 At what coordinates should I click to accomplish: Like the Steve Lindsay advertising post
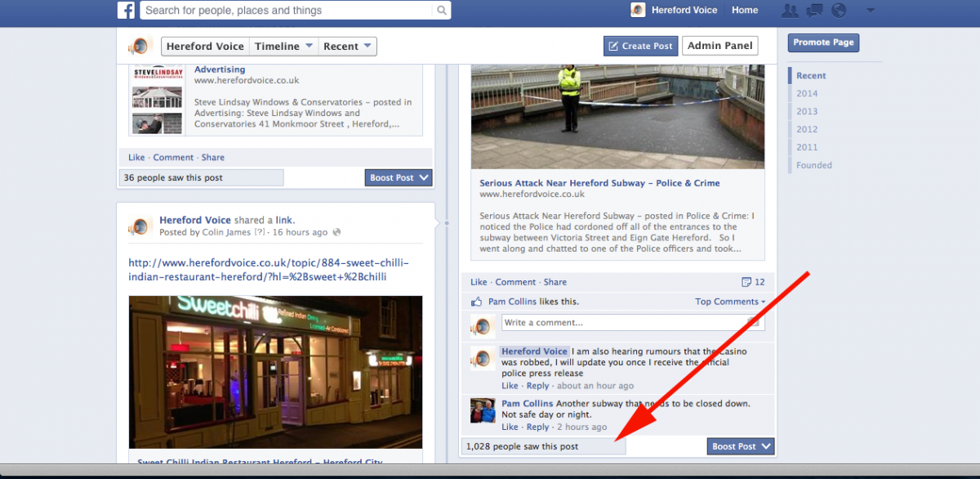136,158
